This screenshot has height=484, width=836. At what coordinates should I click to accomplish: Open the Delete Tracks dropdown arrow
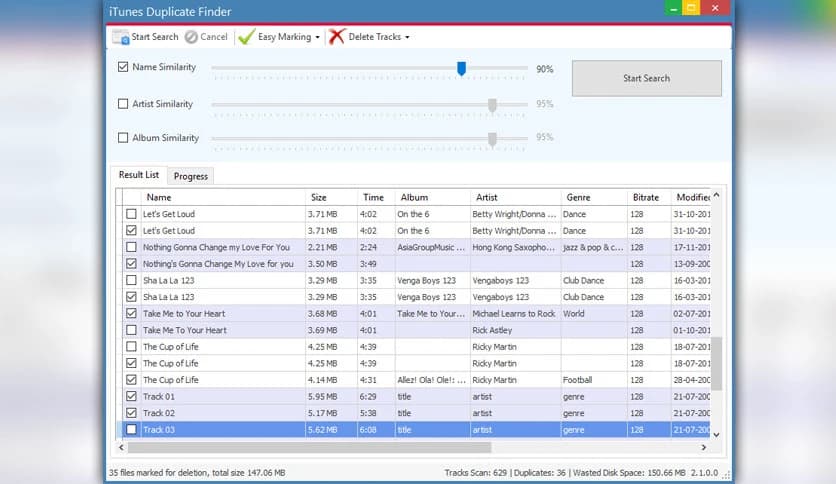pyautogui.click(x=407, y=37)
